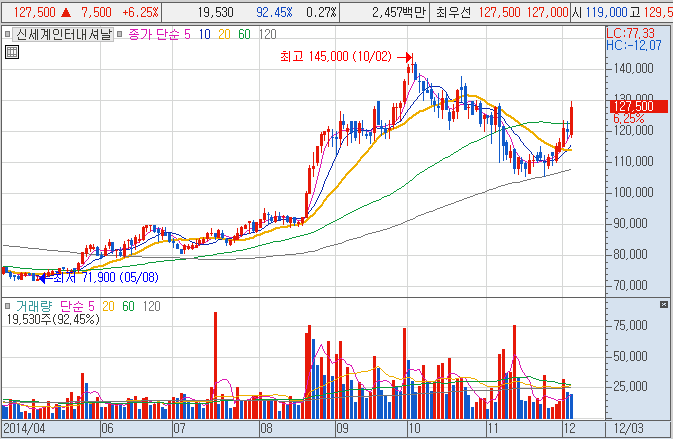Click the 최고 145,000 (10/02) high marker
The width and height of the screenshot is (673, 439).
tap(346, 56)
